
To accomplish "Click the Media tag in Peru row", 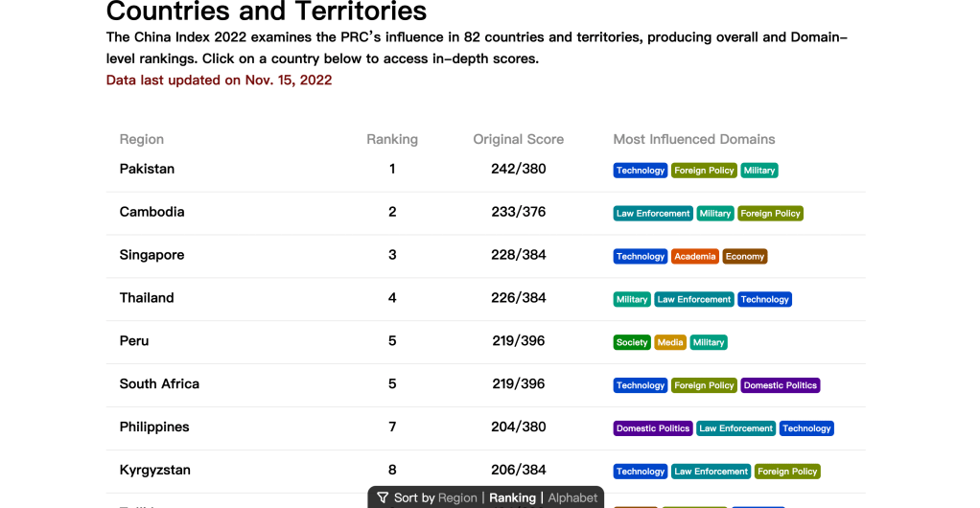I will [670, 342].
